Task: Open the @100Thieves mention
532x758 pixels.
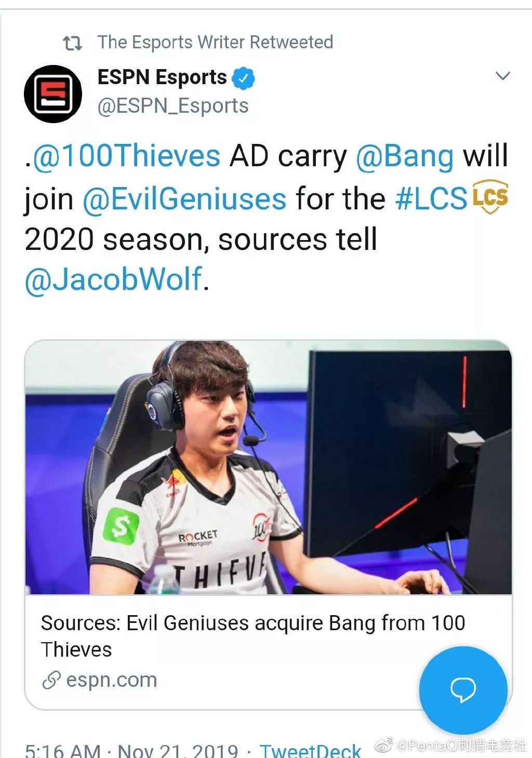Action: coord(127,156)
